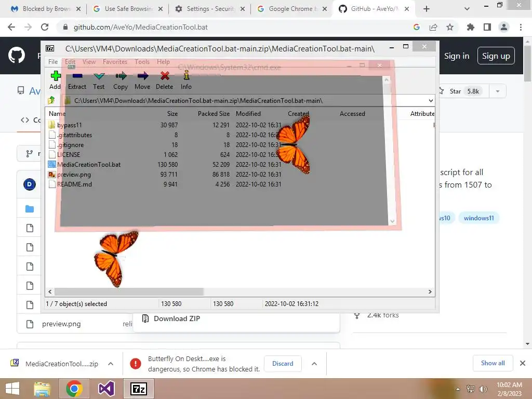Bookmark this page with the star icon
Screen dimensions: 532x399
click(450, 27)
